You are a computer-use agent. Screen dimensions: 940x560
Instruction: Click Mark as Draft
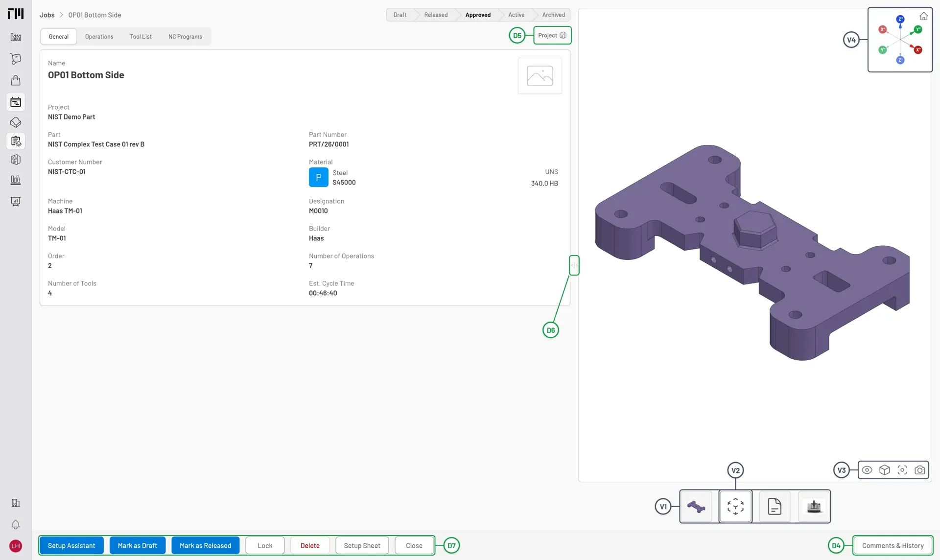click(x=138, y=546)
